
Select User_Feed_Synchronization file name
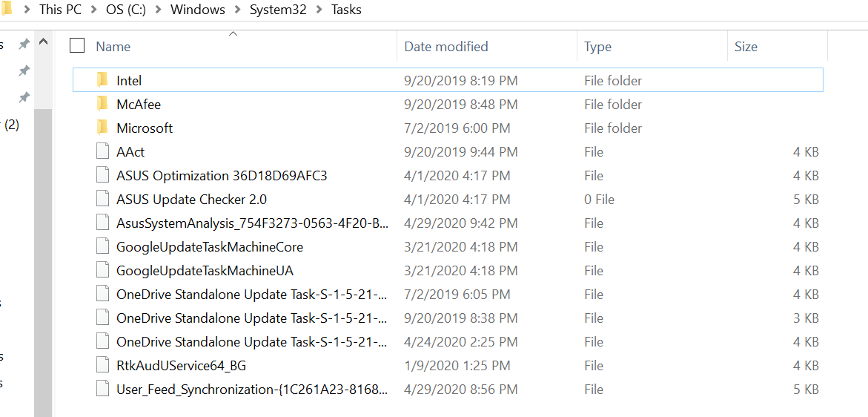252,390
